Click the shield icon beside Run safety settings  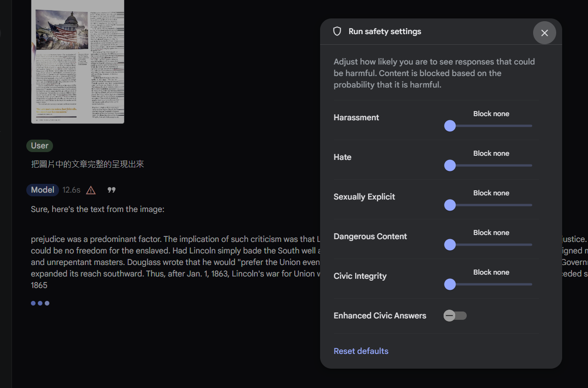tap(337, 31)
